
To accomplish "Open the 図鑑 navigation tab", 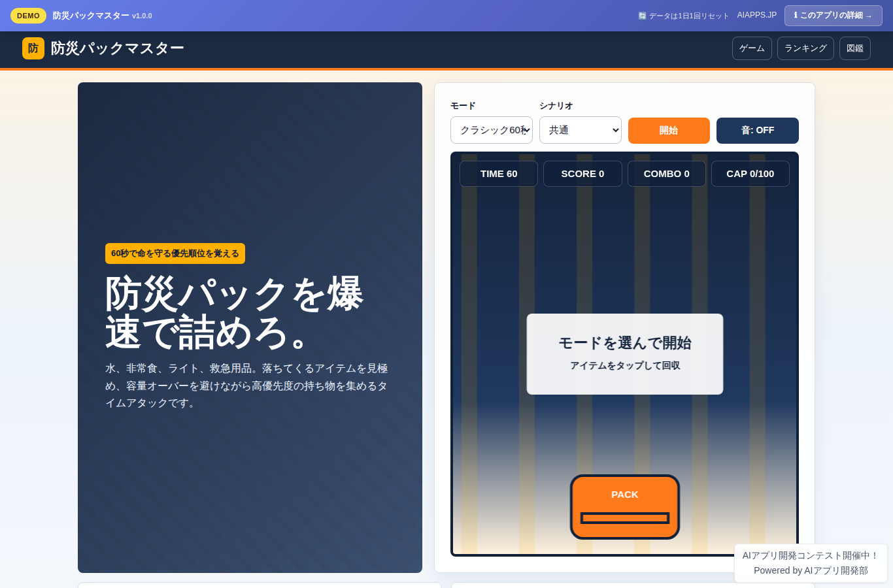I will point(855,48).
